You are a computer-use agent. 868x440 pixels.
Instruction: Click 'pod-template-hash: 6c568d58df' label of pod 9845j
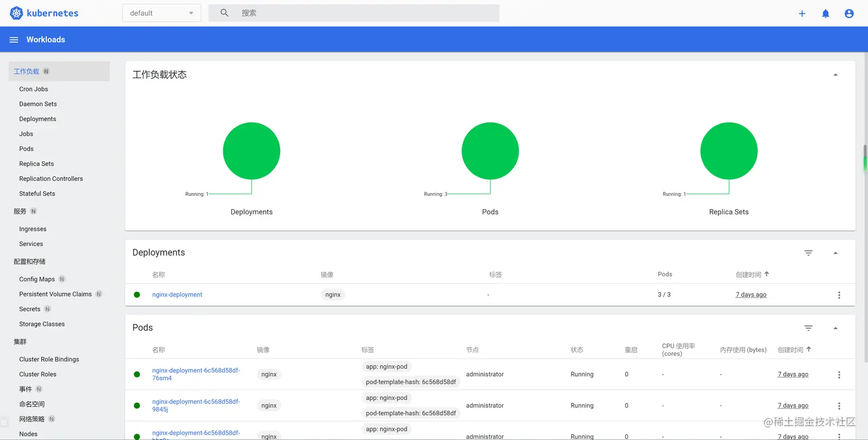pyautogui.click(x=411, y=413)
